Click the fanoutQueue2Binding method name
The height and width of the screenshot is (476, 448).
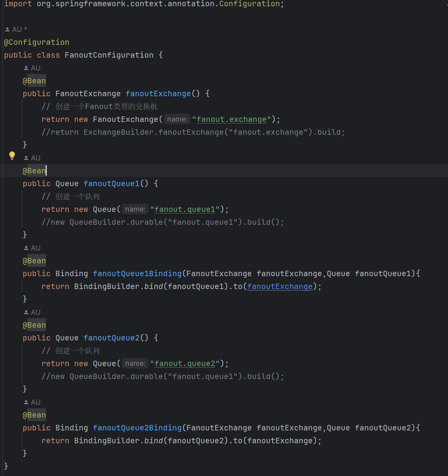[137, 428]
